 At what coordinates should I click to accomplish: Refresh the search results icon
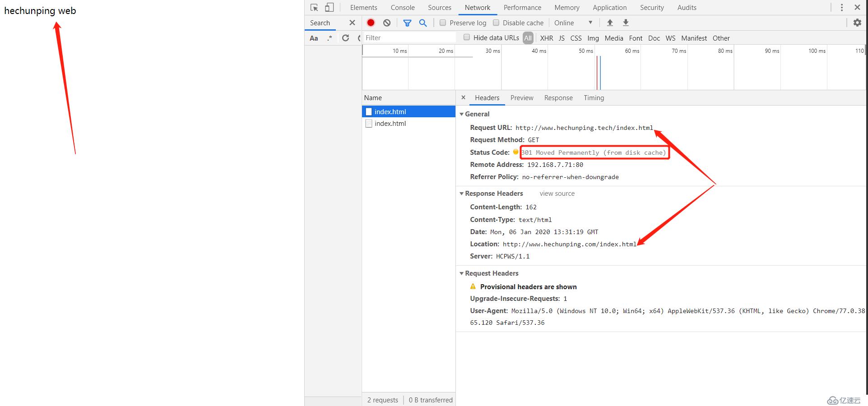[346, 38]
